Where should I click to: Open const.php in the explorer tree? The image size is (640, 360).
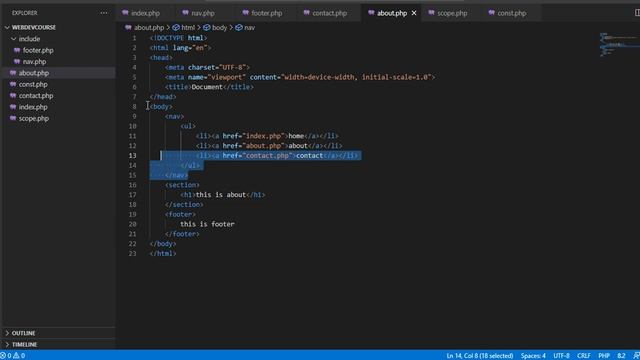point(33,84)
